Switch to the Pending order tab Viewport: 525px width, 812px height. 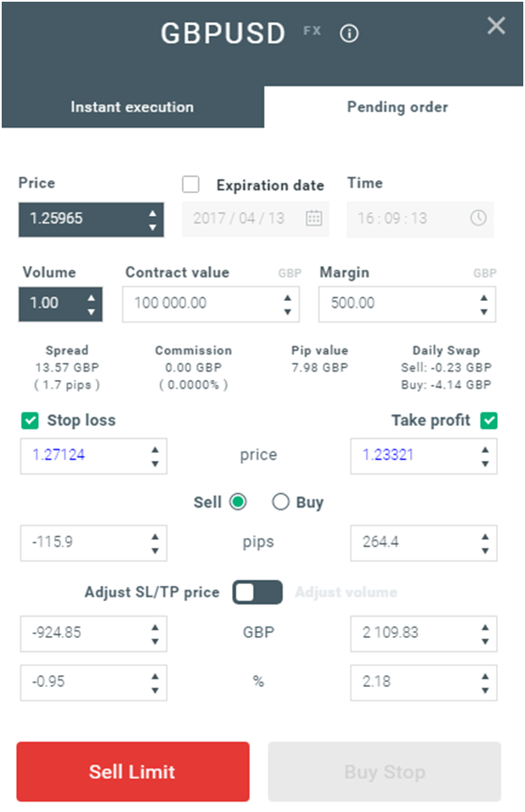pos(397,108)
